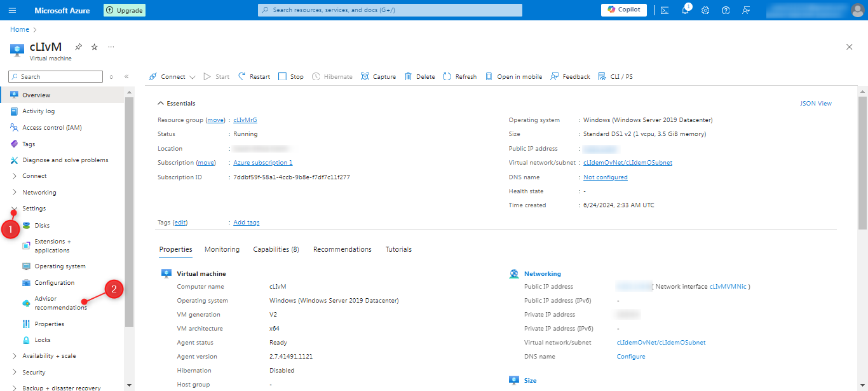868x391 pixels.
Task: Add cLIvM to favorites with star
Action: click(x=95, y=47)
